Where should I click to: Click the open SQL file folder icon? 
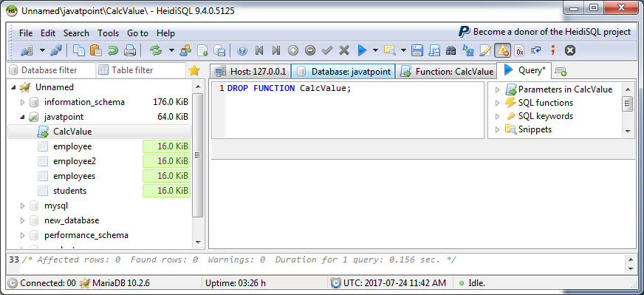389,50
